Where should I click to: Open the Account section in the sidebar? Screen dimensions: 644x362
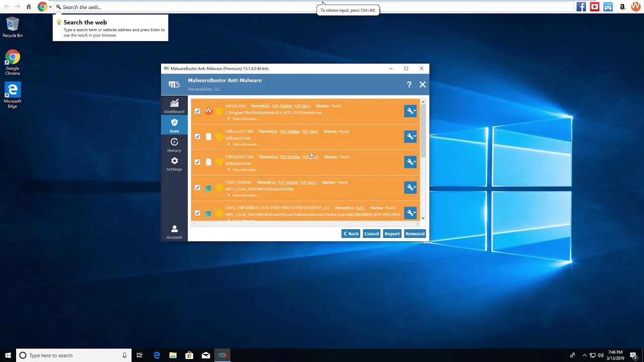point(174,232)
